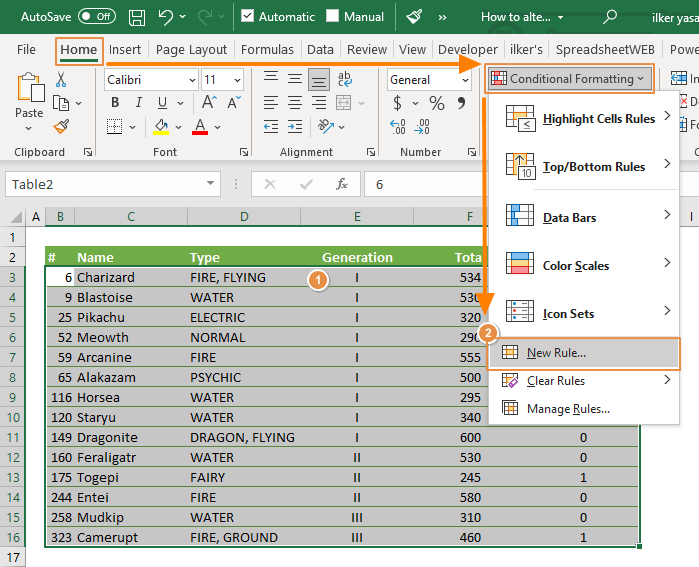Open the File menu
The height and width of the screenshot is (567, 699).
click(x=26, y=49)
